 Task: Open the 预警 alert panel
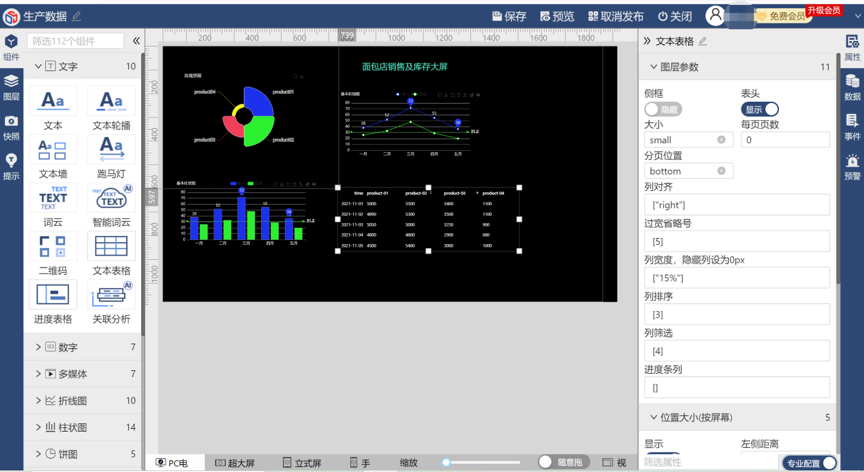click(x=852, y=166)
